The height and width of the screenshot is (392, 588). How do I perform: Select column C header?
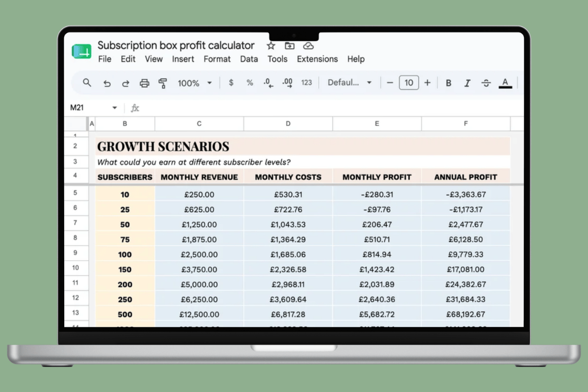coord(199,124)
